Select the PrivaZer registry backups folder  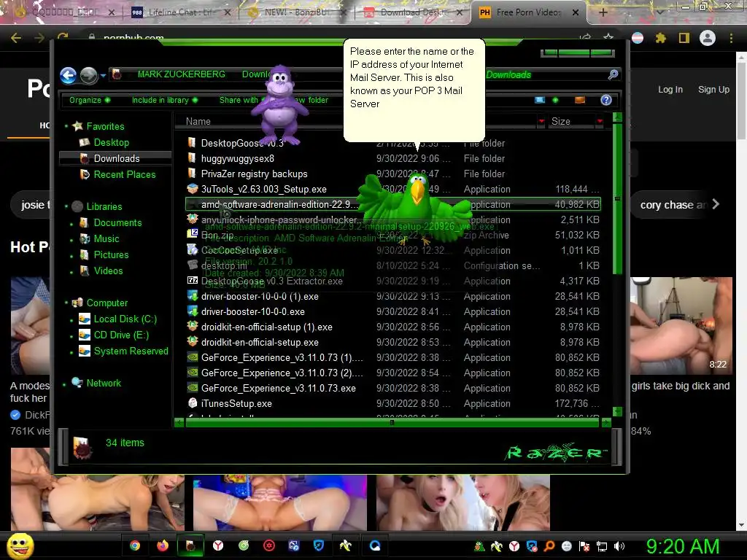254,174
